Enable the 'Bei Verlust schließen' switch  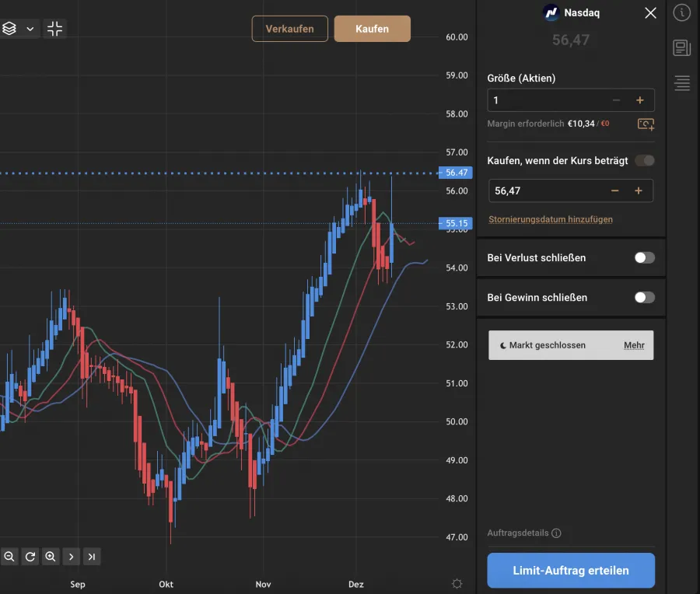(644, 257)
